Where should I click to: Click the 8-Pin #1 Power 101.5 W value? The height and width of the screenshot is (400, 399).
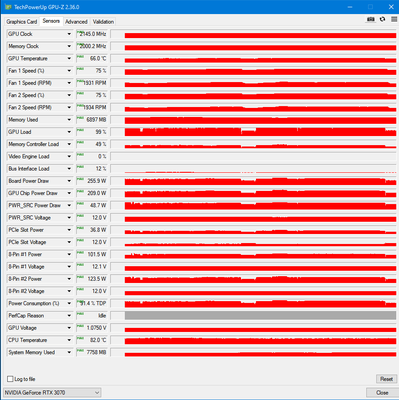click(x=92, y=254)
